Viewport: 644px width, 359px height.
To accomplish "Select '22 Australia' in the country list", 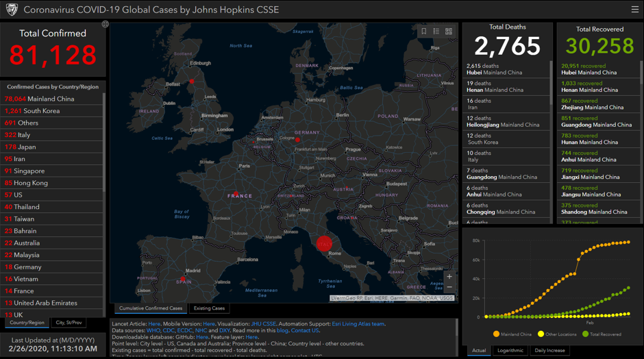I will click(x=51, y=243).
